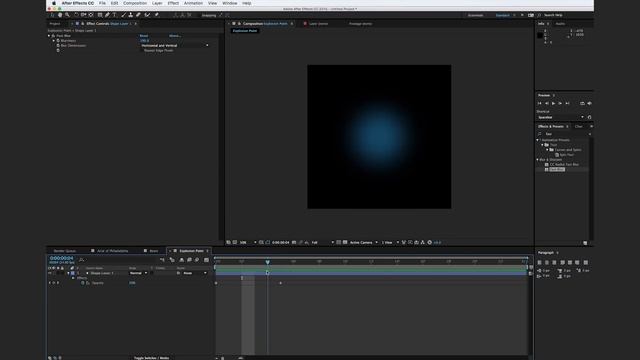Switch to the Project panel tab
Viewport: 640px width, 360px height.
coord(55,24)
